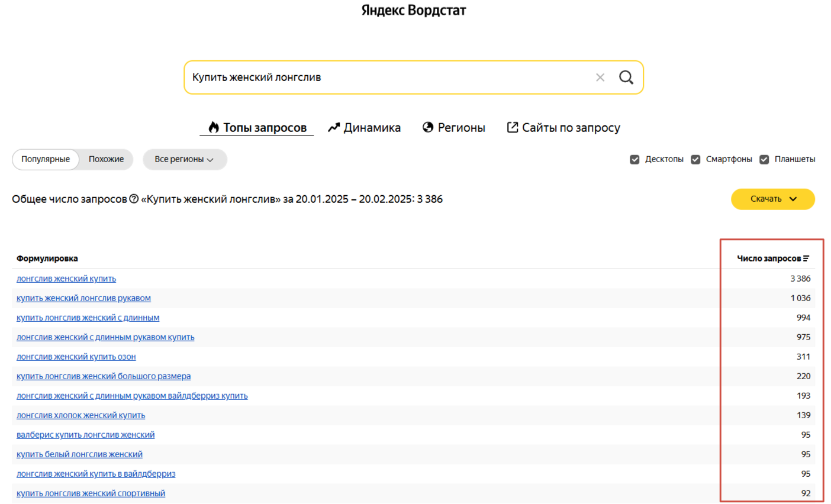Viewport: 831px width, 504px height.
Task: Open link купить лонгслив женский большого размера
Action: pos(104,376)
